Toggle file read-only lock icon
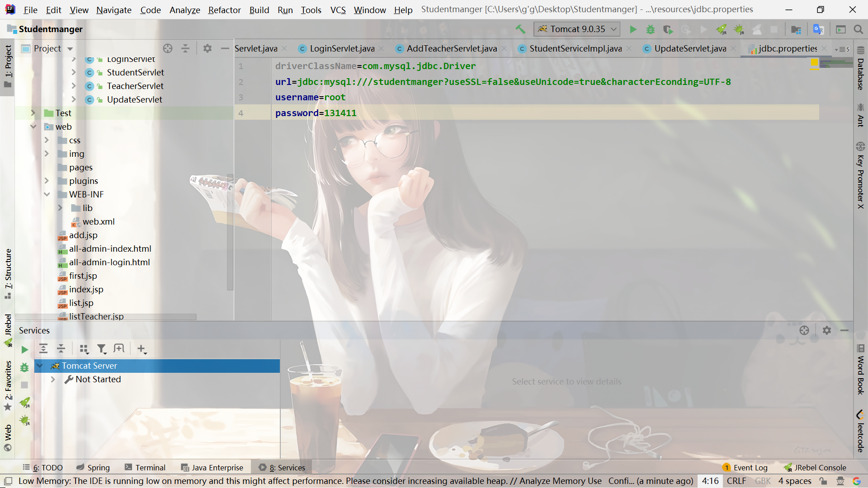The image size is (868, 488). (823, 481)
